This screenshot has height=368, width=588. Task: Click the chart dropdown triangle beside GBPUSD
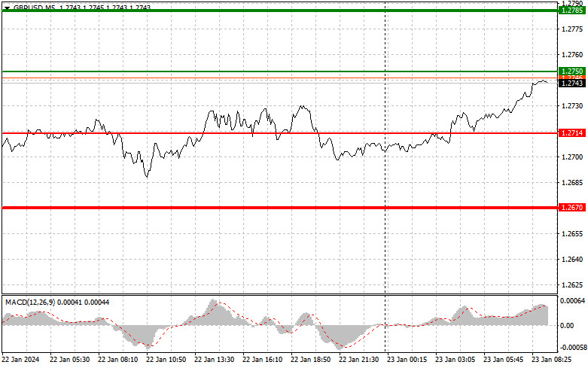click(x=7, y=8)
